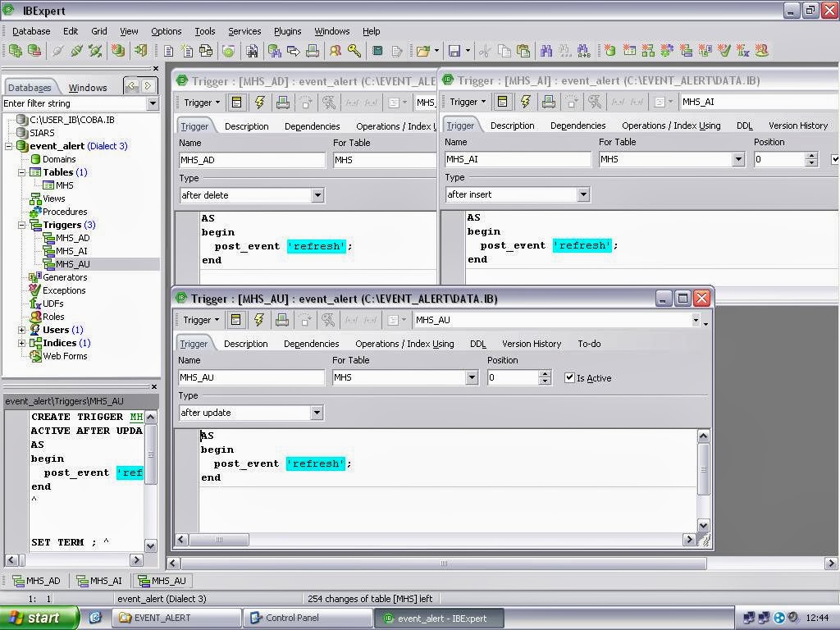Collapse the event_alert database node
The image size is (840, 630).
(8, 146)
